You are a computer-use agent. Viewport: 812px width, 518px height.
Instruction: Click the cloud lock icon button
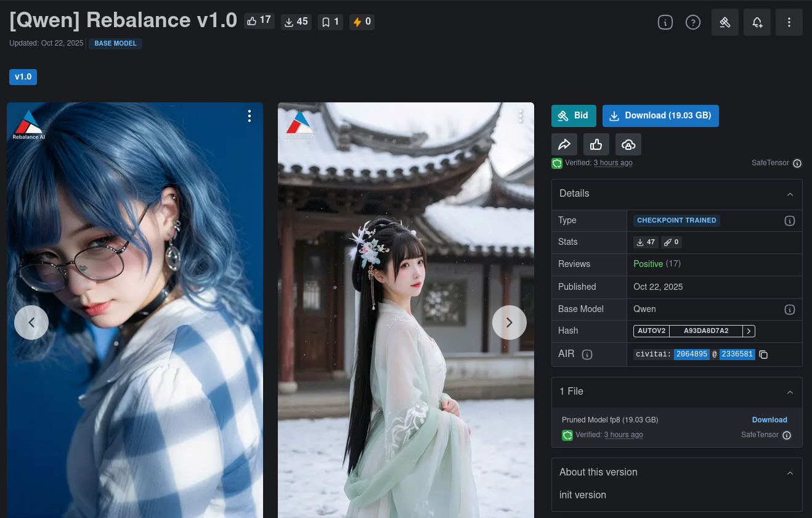[628, 144]
